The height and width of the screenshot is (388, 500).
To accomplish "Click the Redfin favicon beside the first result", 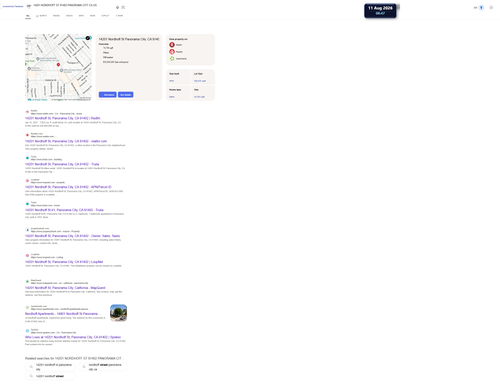I will pos(27,112).
